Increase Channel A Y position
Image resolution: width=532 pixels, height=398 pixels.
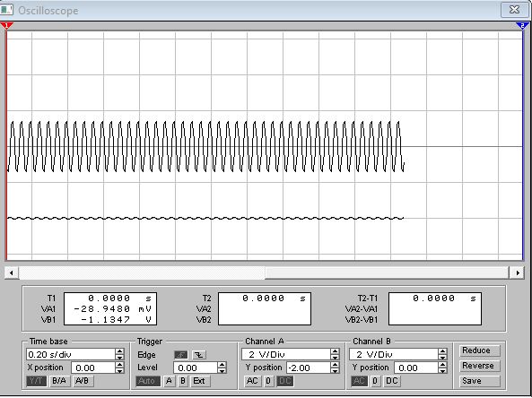[x=335, y=365]
